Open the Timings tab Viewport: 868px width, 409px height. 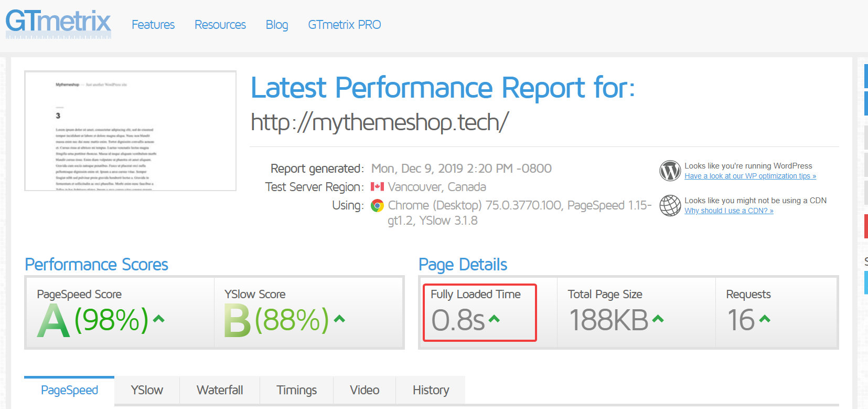(x=296, y=390)
